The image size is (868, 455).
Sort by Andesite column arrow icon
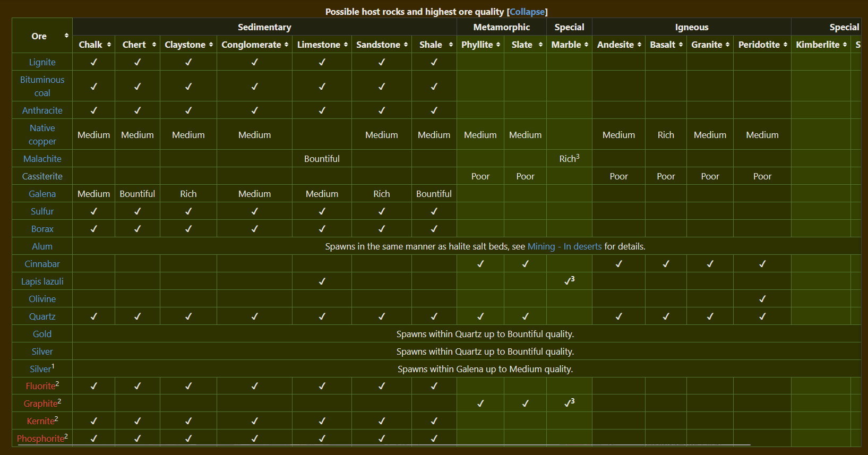coord(639,45)
